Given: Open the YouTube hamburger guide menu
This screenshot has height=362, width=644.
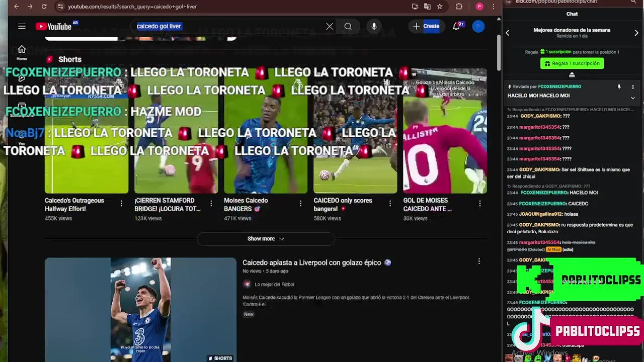Looking at the screenshot, I should pos(22,26).
